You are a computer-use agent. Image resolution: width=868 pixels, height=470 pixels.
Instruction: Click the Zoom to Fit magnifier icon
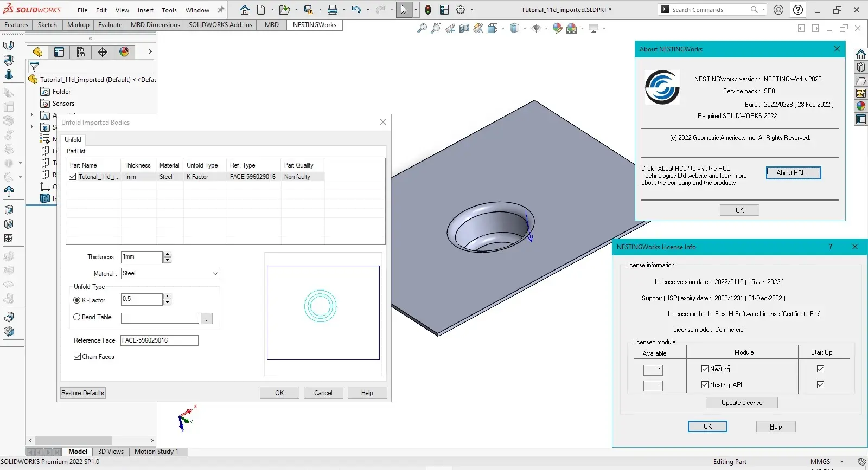pyautogui.click(x=422, y=29)
